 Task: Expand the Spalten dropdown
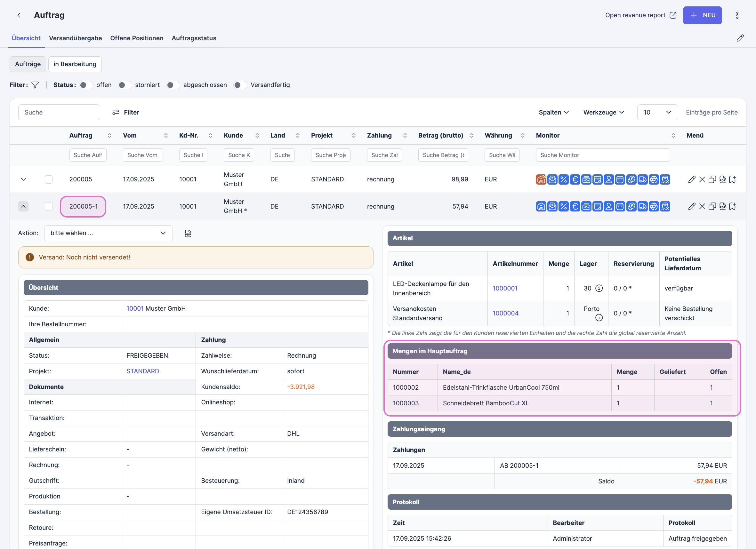[553, 112]
